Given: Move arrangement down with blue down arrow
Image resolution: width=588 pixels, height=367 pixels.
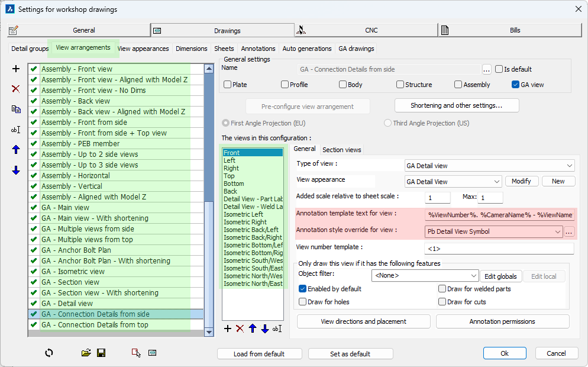Looking at the screenshot, I should (16, 170).
